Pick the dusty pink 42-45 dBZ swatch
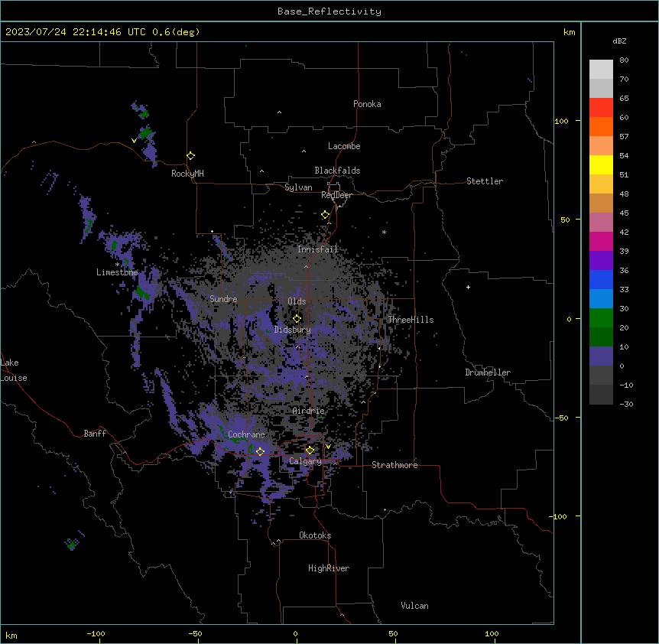659x644 pixels. 601,223
